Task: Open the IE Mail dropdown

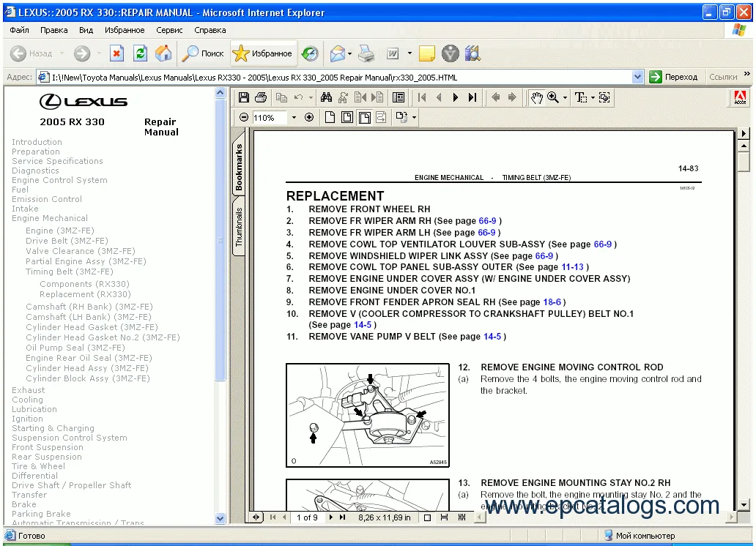Action: pos(349,53)
